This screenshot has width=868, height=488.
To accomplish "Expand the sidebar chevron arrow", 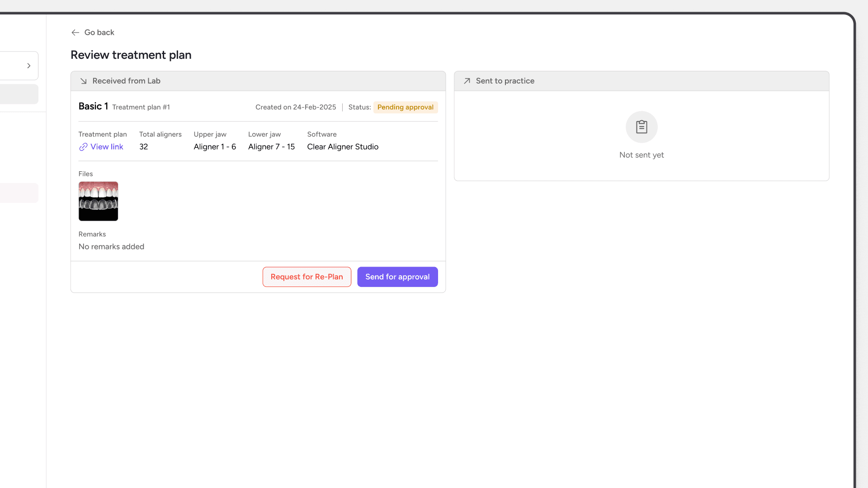I will (29, 66).
